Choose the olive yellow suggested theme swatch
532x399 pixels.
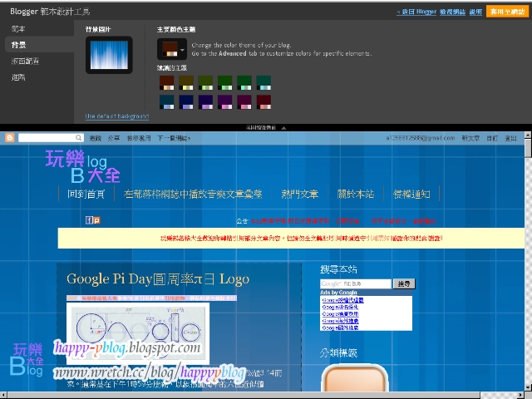[x=186, y=83]
